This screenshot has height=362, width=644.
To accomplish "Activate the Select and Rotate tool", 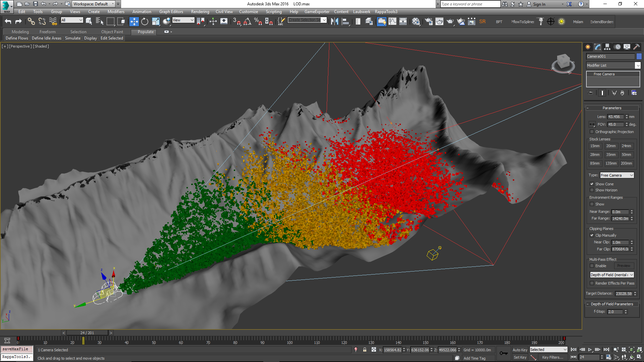I will (x=145, y=21).
